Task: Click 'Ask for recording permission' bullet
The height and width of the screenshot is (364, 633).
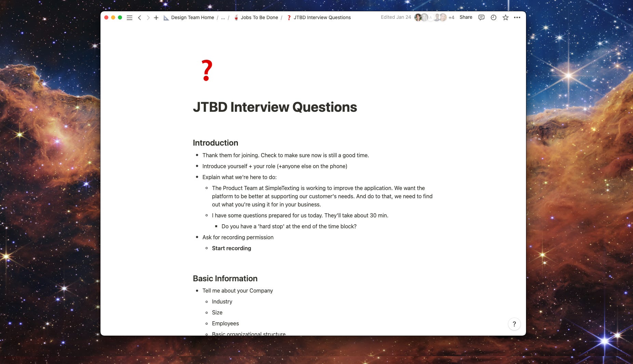Action: [238, 237]
